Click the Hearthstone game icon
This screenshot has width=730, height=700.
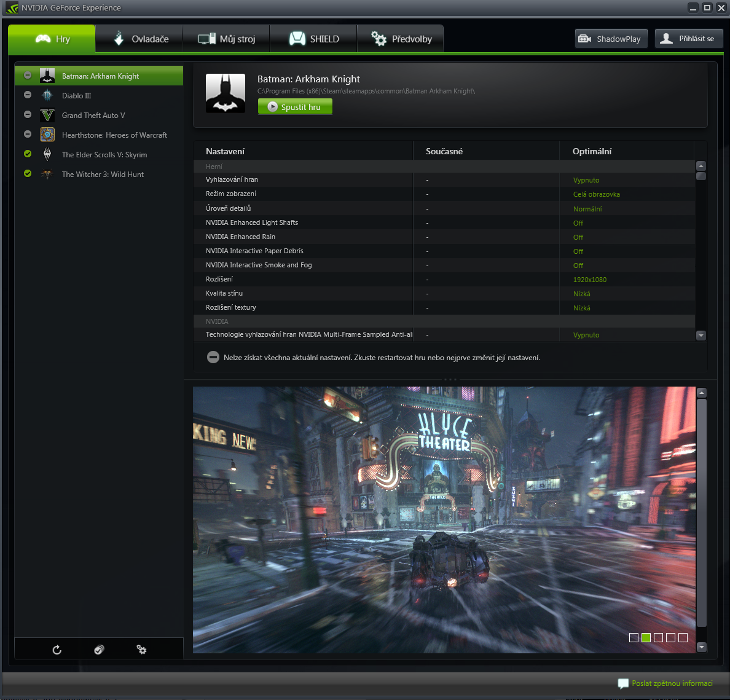[47, 135]
